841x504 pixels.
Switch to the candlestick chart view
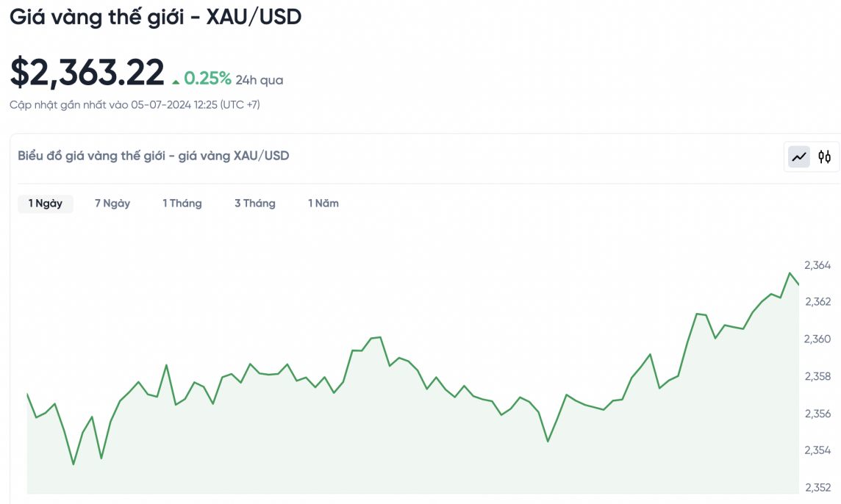point(825,156)
